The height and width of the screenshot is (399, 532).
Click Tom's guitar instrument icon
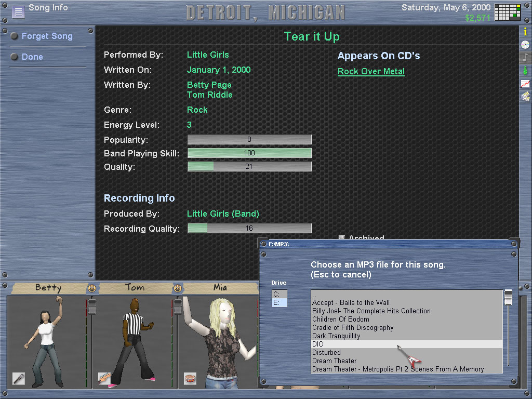coord(104,378)
